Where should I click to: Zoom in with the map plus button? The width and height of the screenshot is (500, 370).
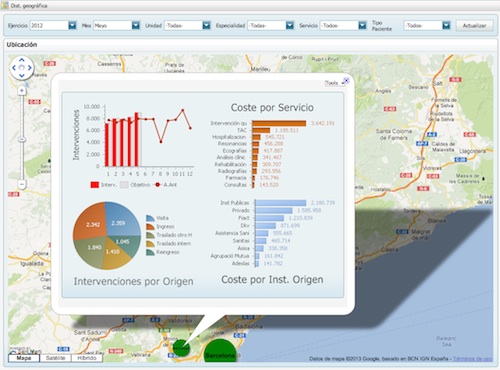tap(22, 90)
